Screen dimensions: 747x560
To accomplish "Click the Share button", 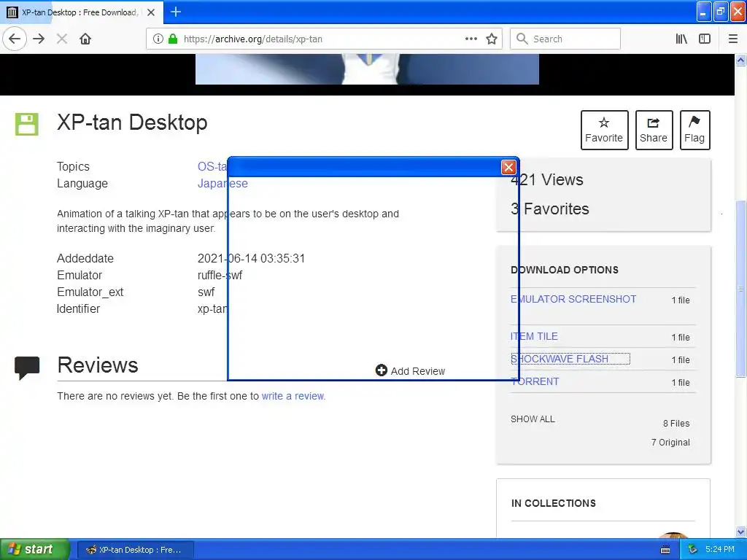I will (654, 130).
